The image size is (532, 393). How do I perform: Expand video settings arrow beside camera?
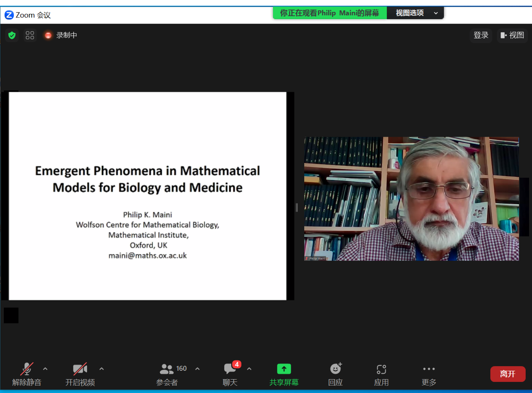click(x=102, y=369)
